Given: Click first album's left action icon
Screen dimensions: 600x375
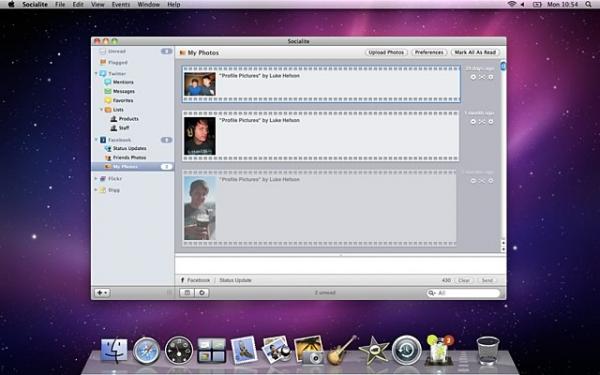Looking at the screenshot, I should pyautogui.click(x=473, y=77).
